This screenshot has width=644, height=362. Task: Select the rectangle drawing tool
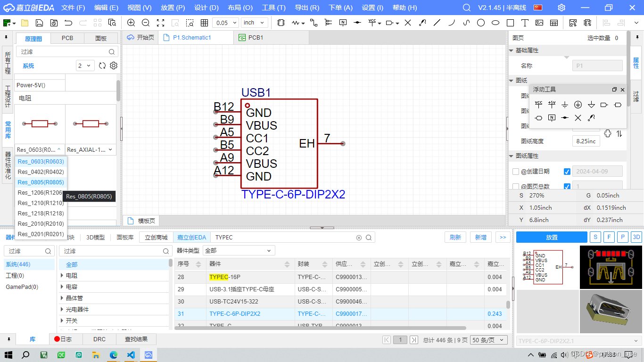click(x=510, y=23)
